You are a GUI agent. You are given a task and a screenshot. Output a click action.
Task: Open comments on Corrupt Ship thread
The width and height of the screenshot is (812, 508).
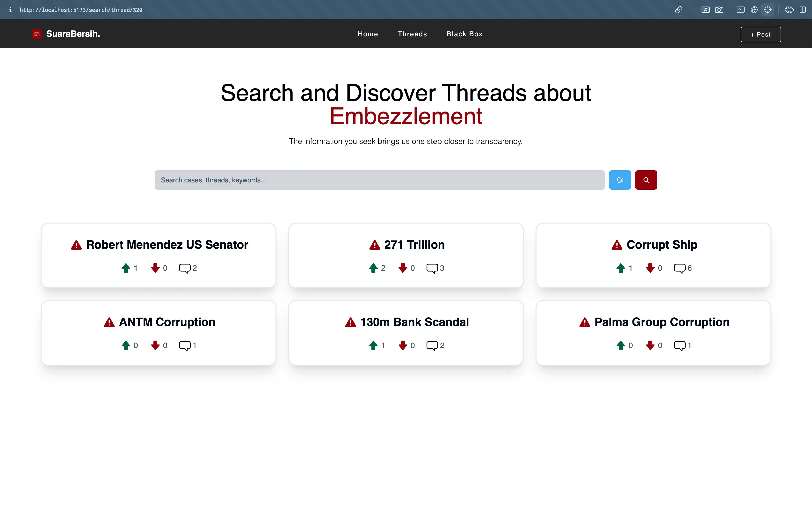(x=680, y=269)
